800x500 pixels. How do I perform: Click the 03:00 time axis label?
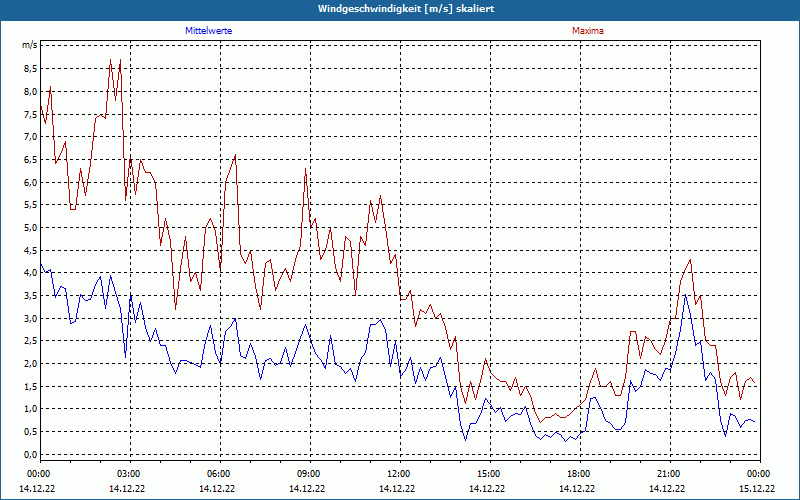pos(129,474)
